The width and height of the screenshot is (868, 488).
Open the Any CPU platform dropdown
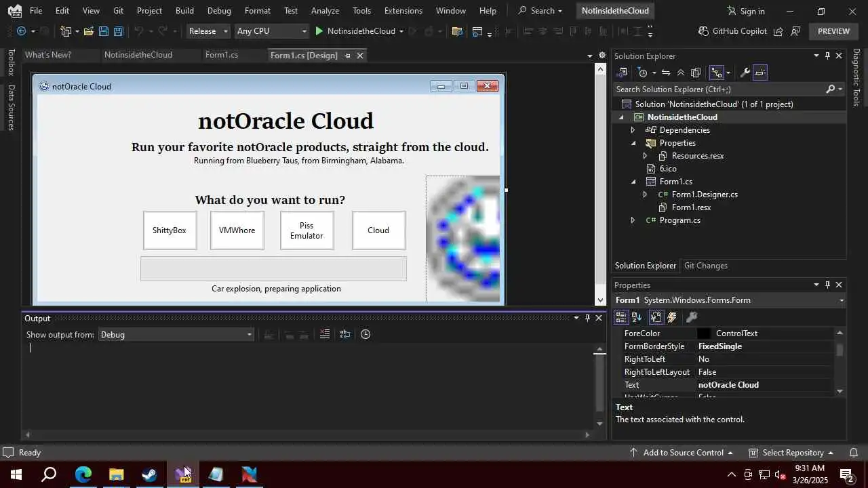tap(271, 31)
